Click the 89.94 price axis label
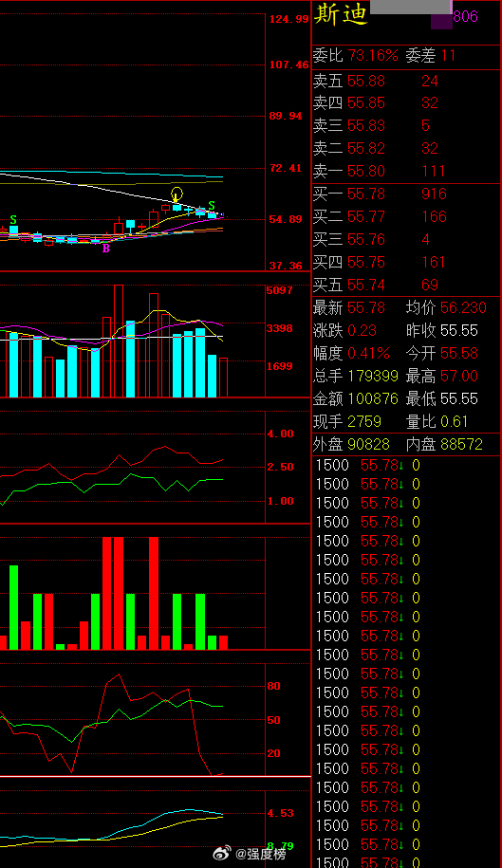This screenshot has height=868, width=502. (x=287, y=116)
